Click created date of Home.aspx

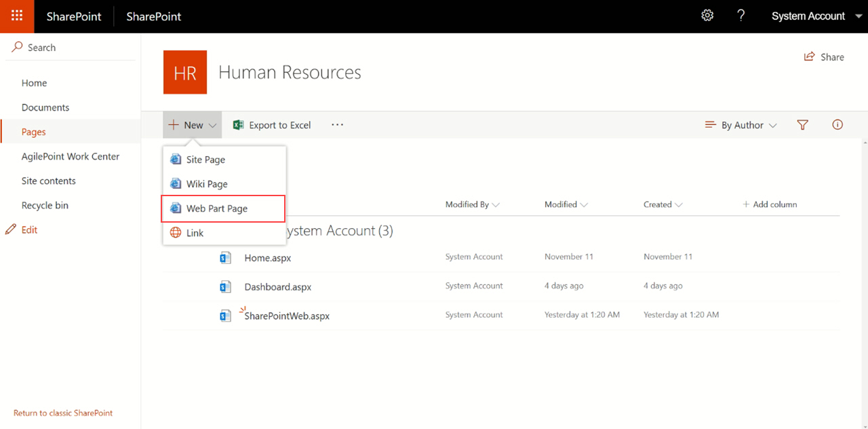(668, 257)
